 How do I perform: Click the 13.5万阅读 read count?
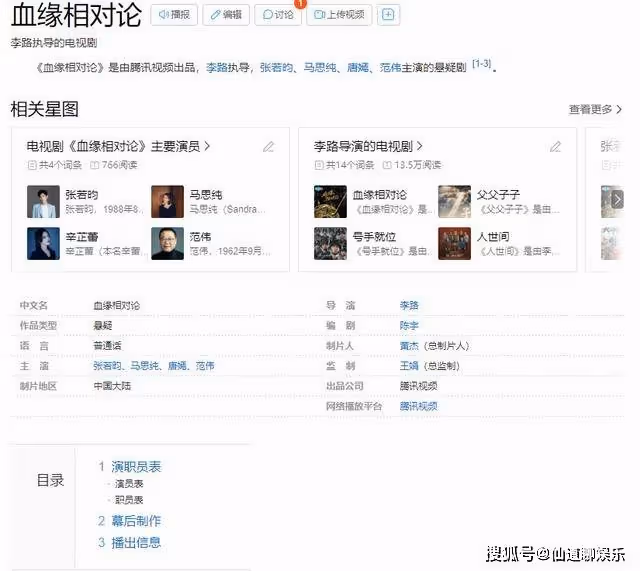[x=412, y=165]
